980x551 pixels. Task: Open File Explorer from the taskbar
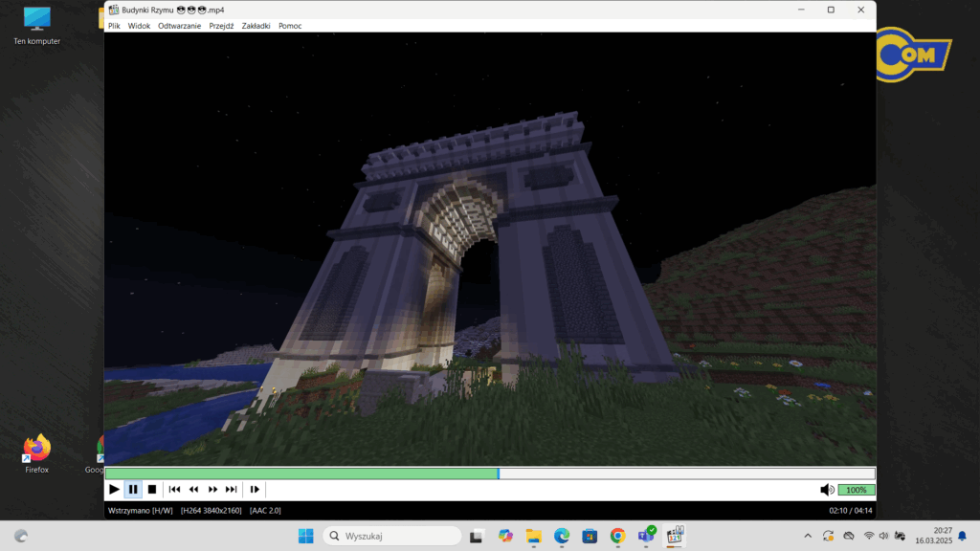pyautogui.click(x=533, y=536)
